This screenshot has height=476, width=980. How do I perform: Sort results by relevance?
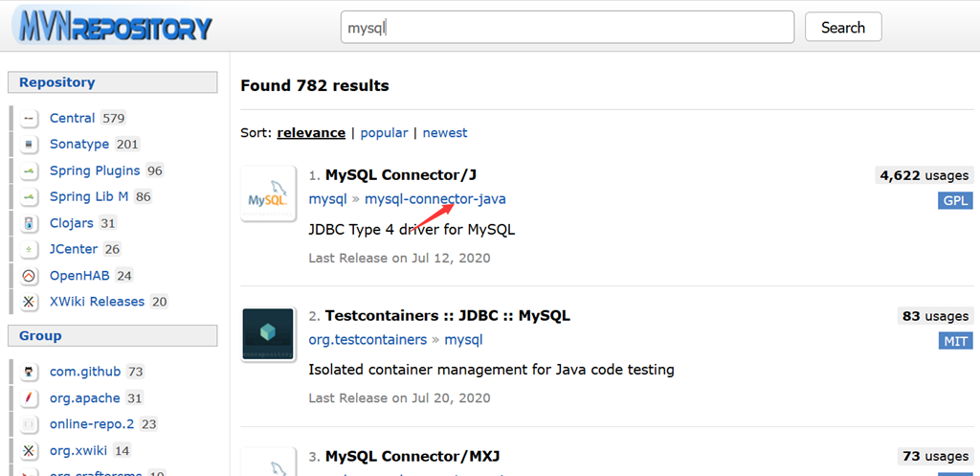point(311,133)
